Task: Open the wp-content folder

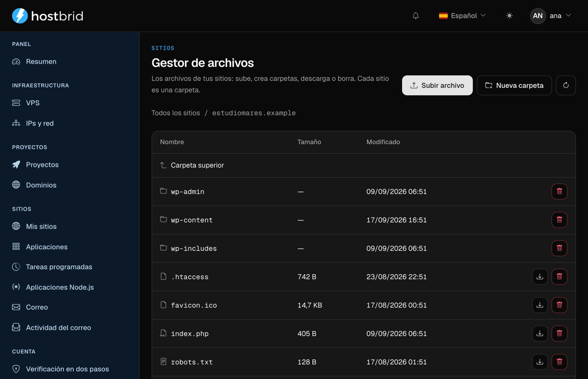Action: pos(192,220)
